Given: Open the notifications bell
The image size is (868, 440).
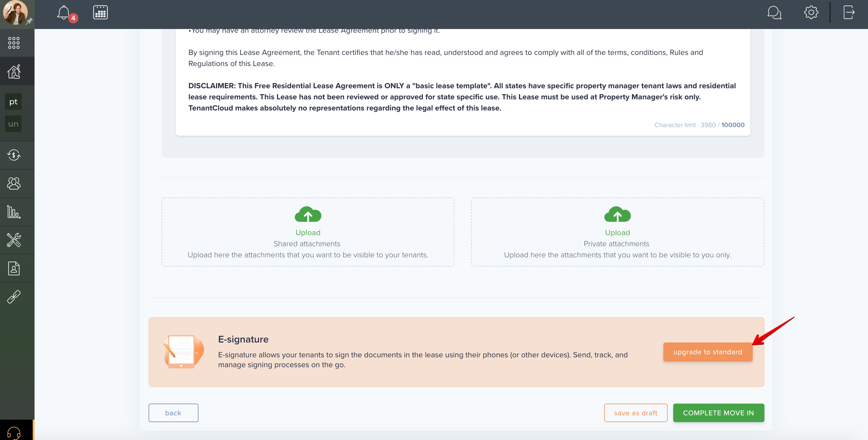Looking at the screenshot, I should coord(63,12).
